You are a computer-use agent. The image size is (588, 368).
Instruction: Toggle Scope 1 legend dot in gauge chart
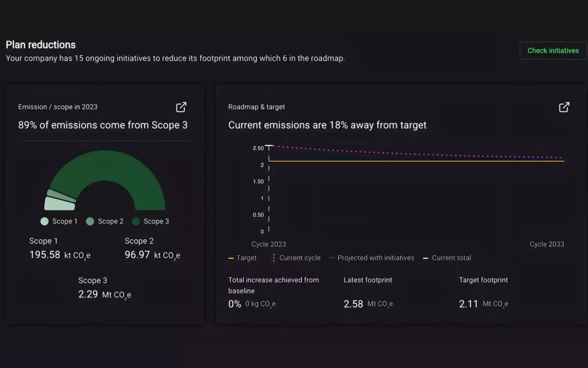[x=45, y=221]
